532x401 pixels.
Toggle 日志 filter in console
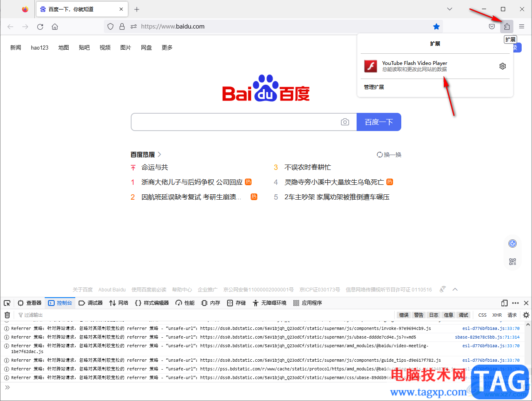pos(434,315)
